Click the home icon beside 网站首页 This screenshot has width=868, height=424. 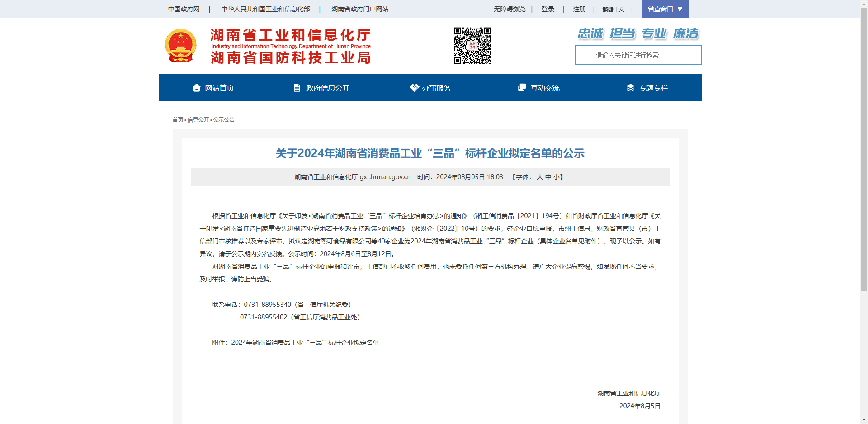click(x=196, y=88)
